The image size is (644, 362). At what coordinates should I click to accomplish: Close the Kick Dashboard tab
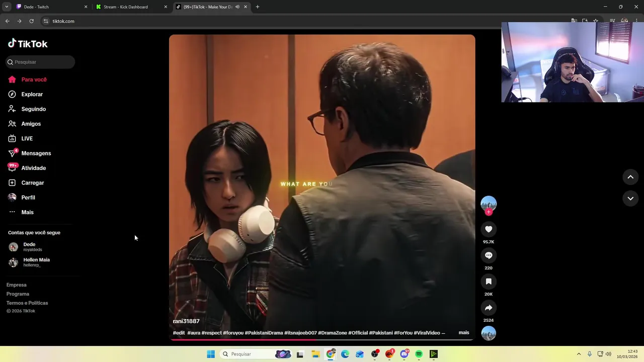[x=166, y=7]
